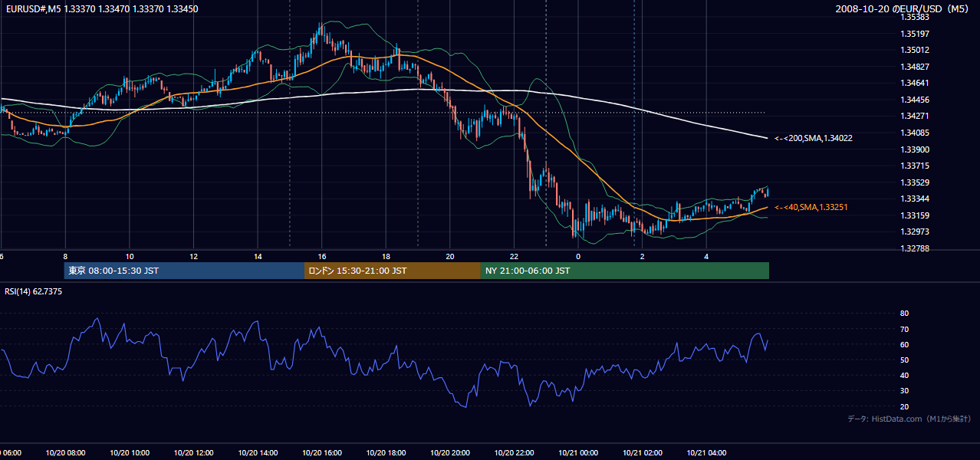Click RSI scale level 80
The image size is (980, 460).
904,314
